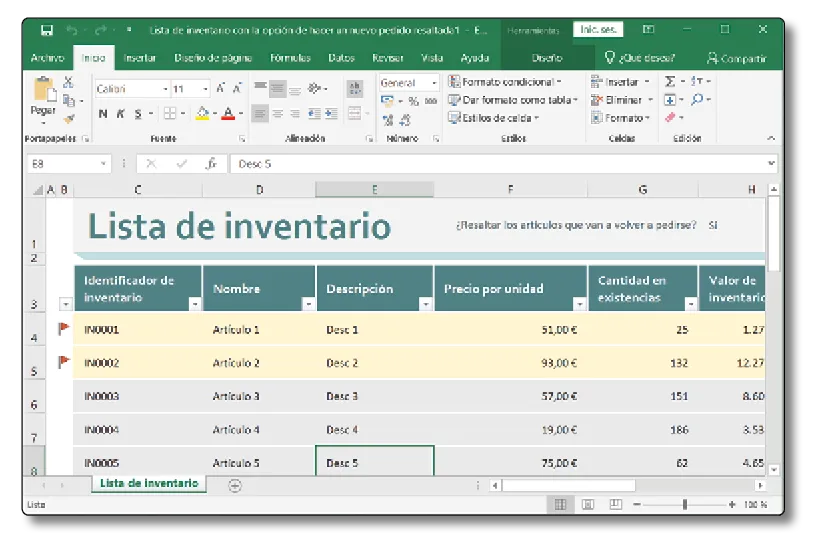Viewport: 823px width, 543px height.
Task: Click the AutoSum sigma icon
Action: (670, 82)
